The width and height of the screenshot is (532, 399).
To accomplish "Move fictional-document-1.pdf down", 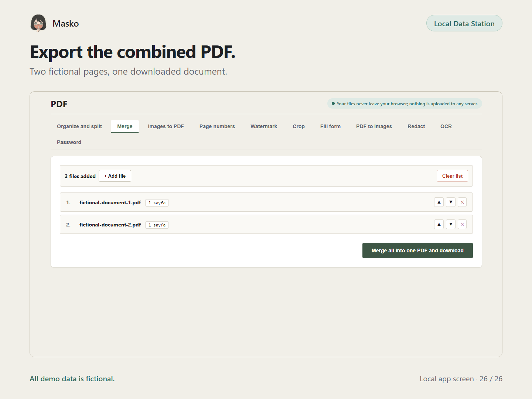I will [451, 202].
